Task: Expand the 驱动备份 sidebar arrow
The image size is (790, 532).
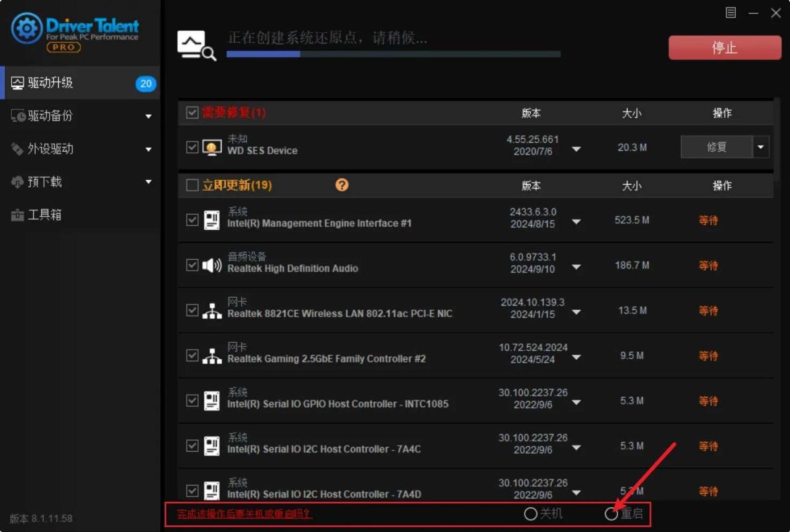Action: coord(148,116)
